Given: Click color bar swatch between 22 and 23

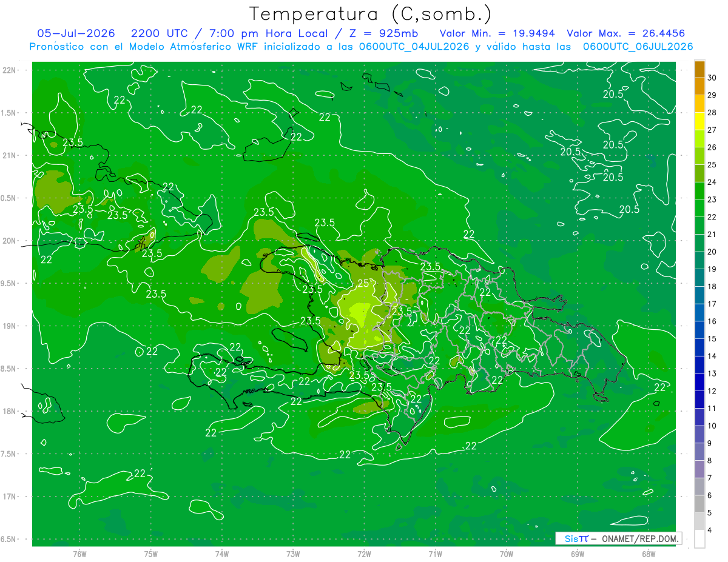Looking at the screenshot, I should coord(699,208).
